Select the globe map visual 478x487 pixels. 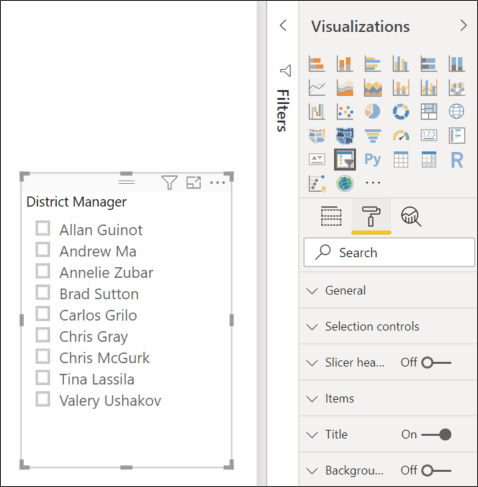[457, 111]
